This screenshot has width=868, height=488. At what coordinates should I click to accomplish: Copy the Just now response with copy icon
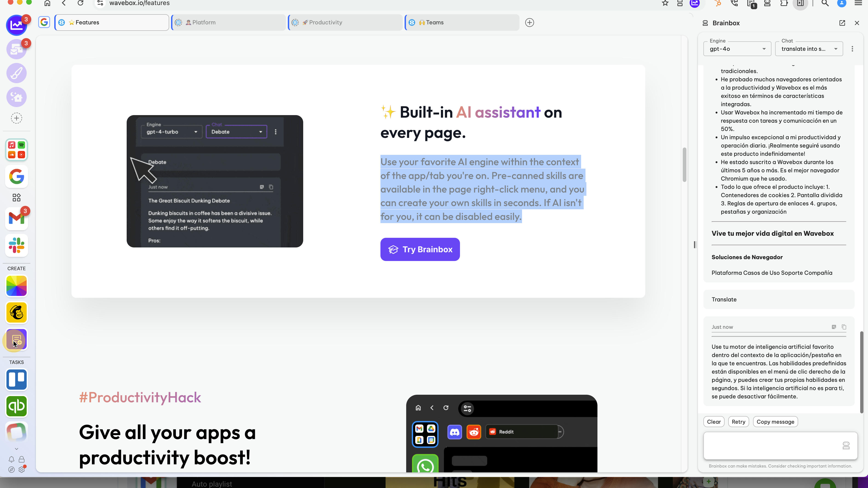tap(844, 327)
